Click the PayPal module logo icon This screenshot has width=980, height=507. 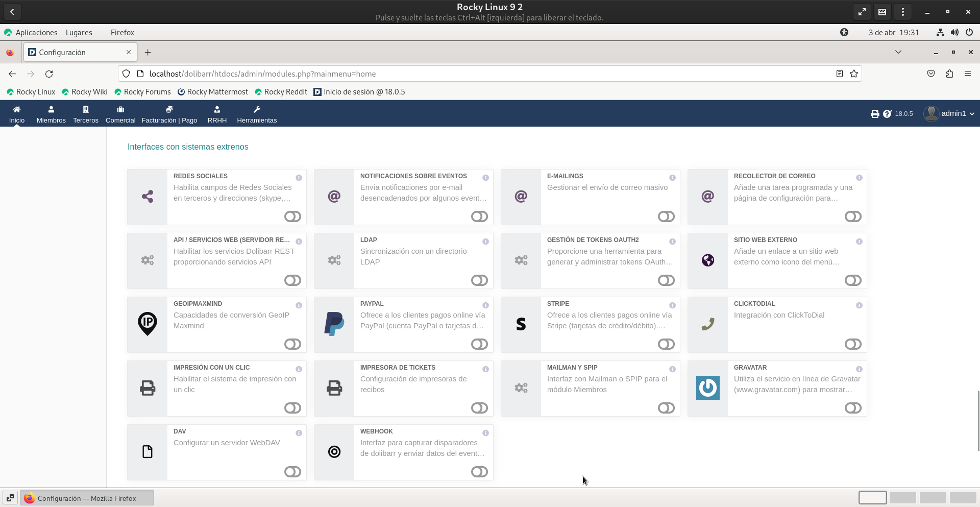point(334,324)
